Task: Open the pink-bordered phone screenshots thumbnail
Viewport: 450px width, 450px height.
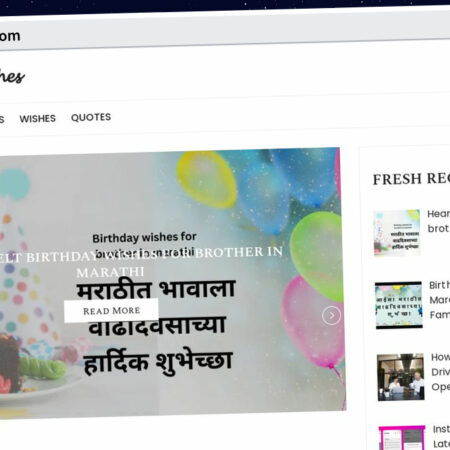Action: click(x=403, y=438)
